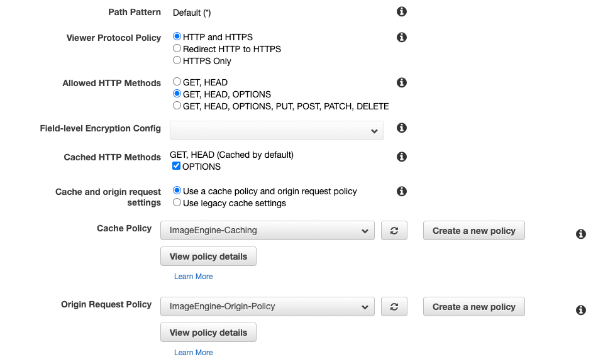
Task: Open the Field-level Encryption Config dropdown
Action: (x=277, y=130)
